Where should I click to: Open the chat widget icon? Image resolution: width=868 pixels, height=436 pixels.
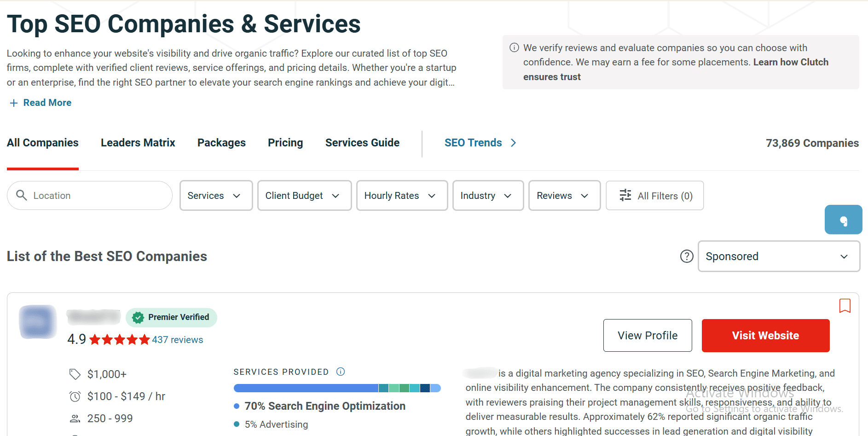click(843, 220)
